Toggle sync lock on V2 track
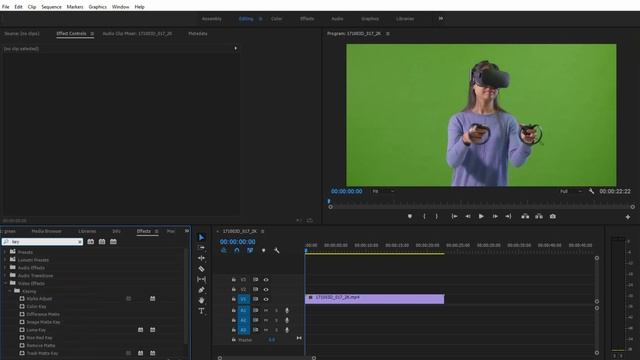Screen dimensions: 640x360 256,289
